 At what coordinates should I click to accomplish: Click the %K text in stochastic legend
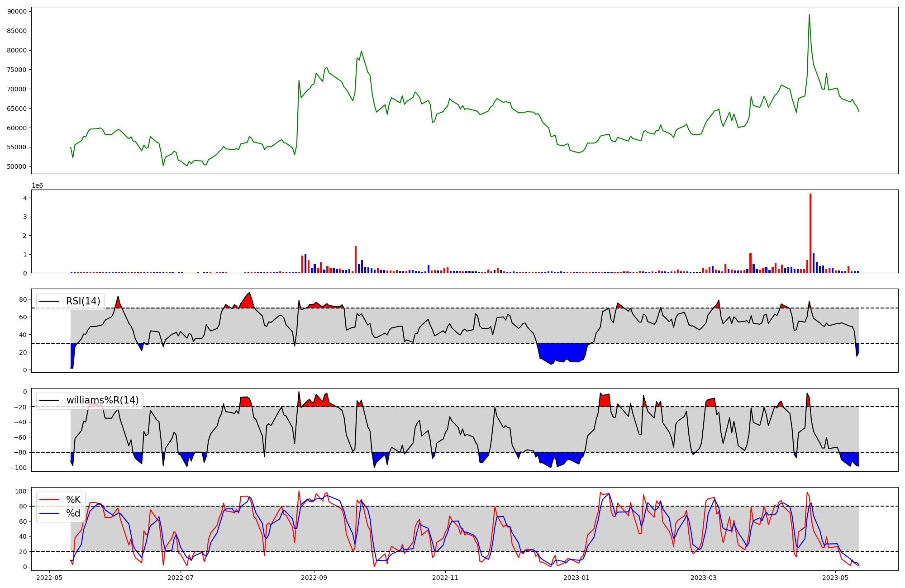[x=73, y=499]
